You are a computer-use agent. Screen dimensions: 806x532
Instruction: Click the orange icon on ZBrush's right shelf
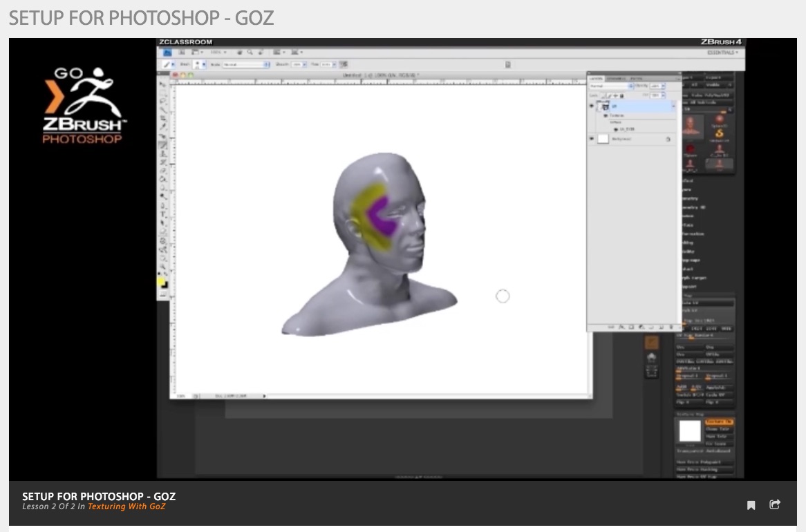click(652, 342)
